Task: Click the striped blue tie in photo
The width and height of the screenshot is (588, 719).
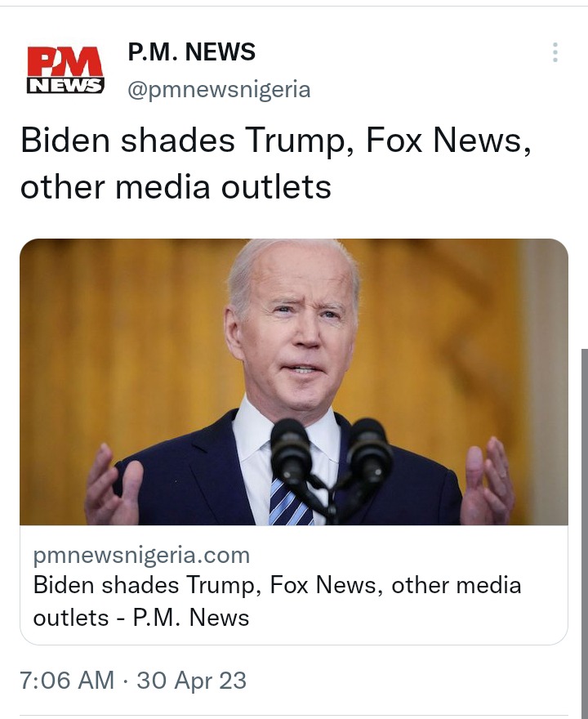Action: [x=290, y=502]
